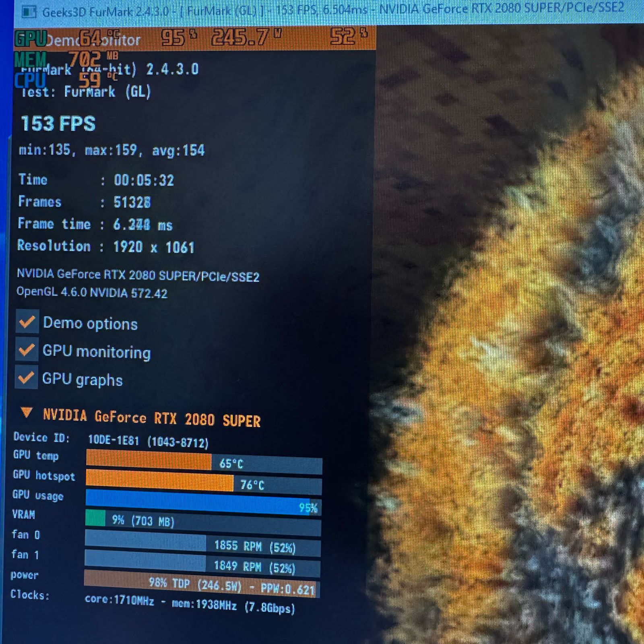
Task: Click the overlay MEM 702 MB reading
Action: 66,59
